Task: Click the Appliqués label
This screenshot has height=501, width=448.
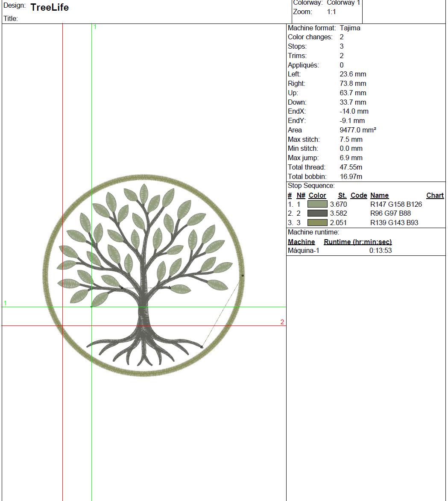Action: coord(303,65)
